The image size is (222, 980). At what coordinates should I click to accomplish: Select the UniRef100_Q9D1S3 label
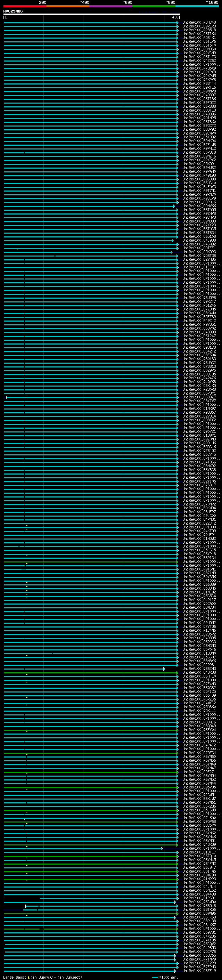199,348
